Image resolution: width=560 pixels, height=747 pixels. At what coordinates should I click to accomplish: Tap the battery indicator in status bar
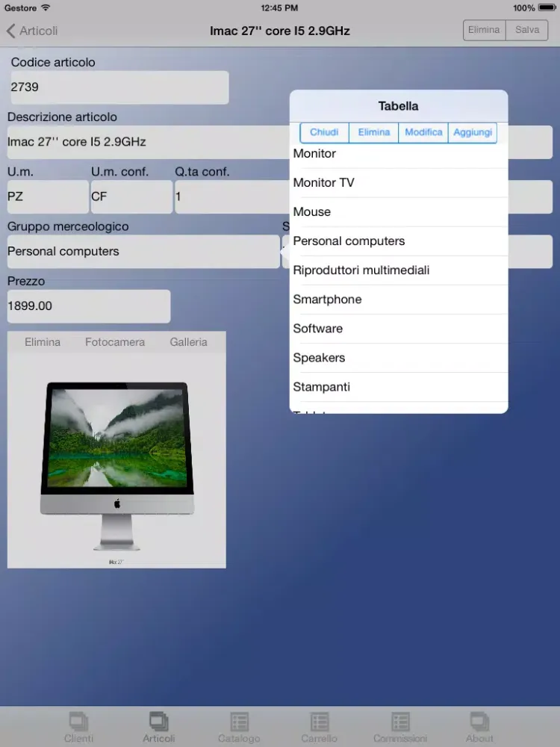pos(547,7)
